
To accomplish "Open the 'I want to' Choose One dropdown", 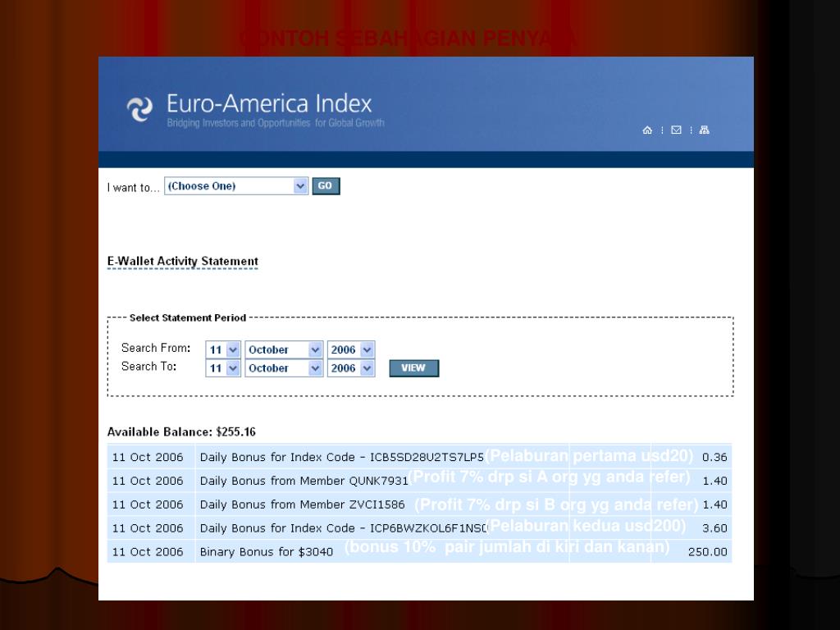I will tap(236, 186).
